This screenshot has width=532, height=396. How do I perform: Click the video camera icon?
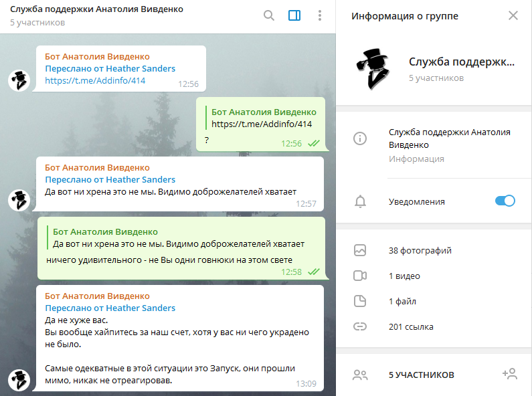[x=360, y=276]
